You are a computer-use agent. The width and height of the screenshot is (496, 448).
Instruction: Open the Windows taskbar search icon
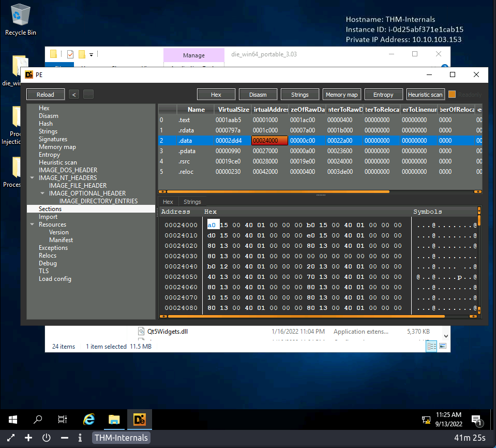pyautogui.click(x=38, y=420)
